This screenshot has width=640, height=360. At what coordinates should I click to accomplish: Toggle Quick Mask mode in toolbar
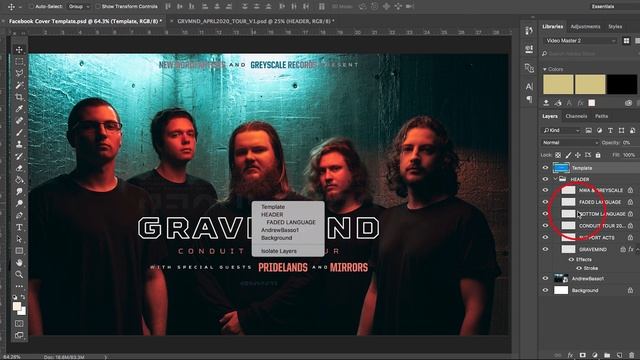19,324
